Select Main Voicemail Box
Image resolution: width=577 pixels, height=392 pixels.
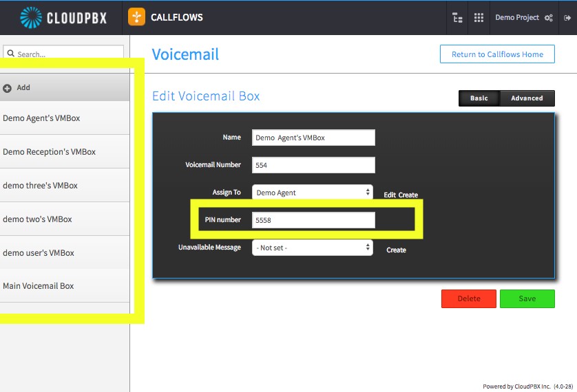pyautogui.click(x=65, y=286)
